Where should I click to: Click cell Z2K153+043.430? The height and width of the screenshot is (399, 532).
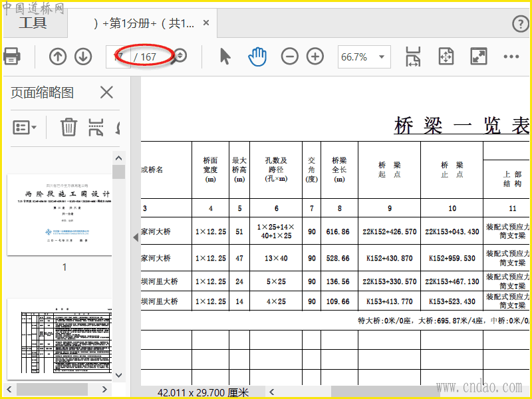pyautogui.click(x=452, y=231)
